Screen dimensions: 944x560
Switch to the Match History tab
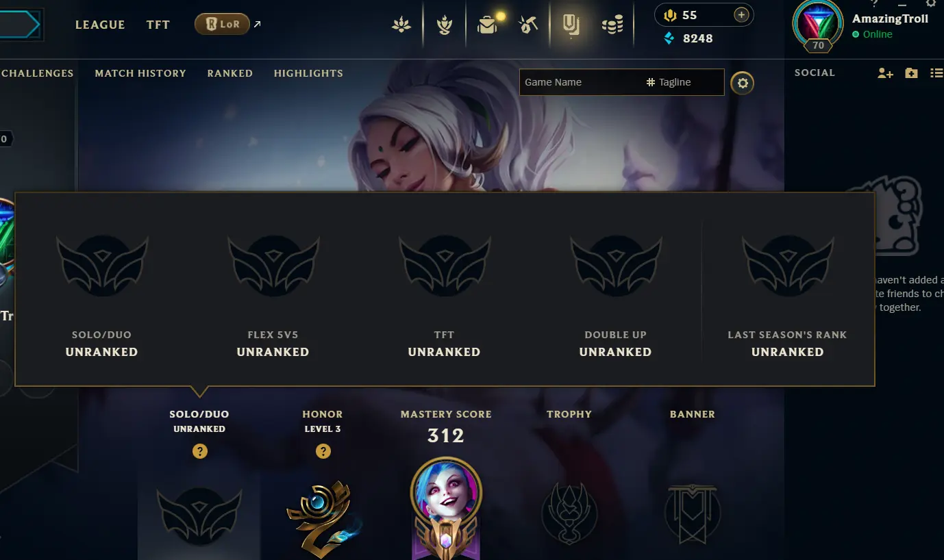click(x=140, y=73)
